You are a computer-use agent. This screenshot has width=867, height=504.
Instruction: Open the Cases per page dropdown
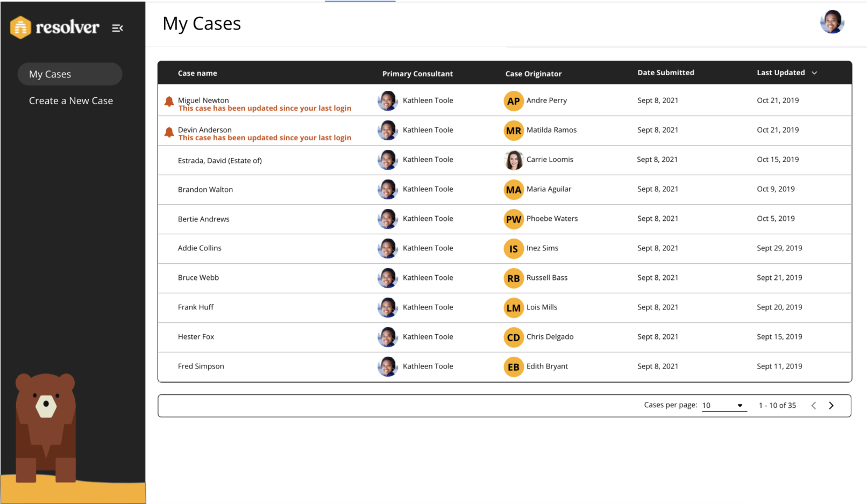click(x=723, y=406)
